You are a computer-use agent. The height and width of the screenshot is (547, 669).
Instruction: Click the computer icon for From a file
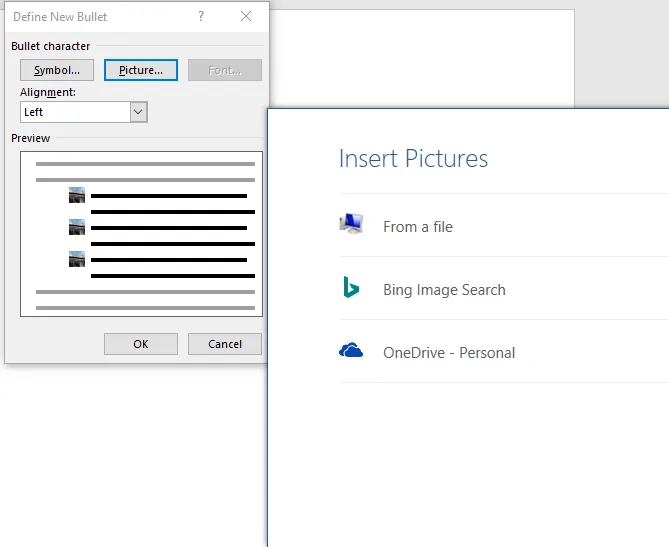351,225
